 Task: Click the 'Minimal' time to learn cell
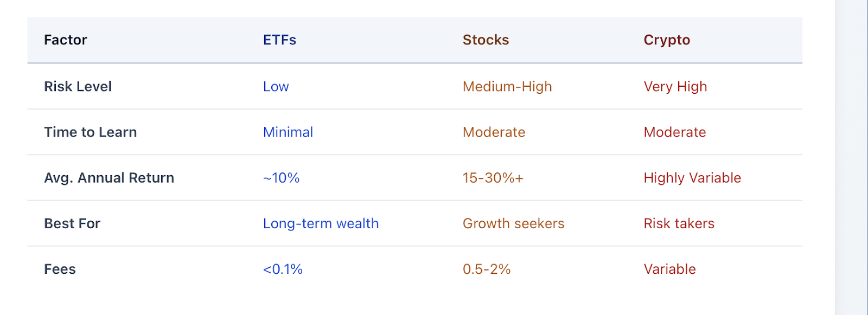(x=288, y=132)
